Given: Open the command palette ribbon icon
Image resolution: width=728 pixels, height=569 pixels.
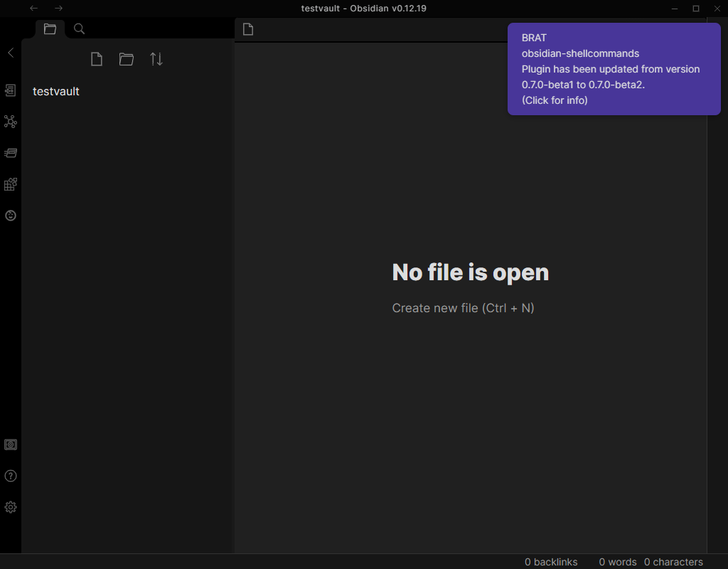Looking at the screenshot, I should 11,153.
